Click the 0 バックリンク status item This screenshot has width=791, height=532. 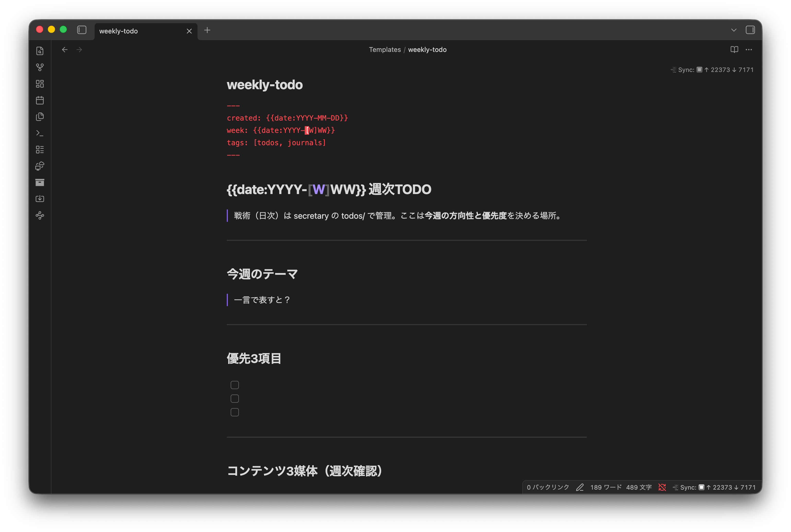547,487
